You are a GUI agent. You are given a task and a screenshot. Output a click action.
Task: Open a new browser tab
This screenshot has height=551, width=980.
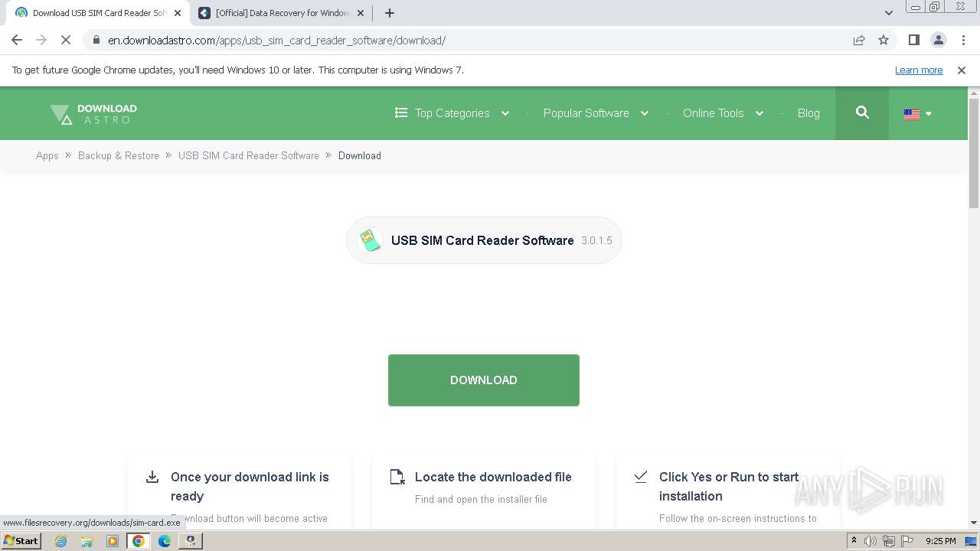[x=390, y=13]
